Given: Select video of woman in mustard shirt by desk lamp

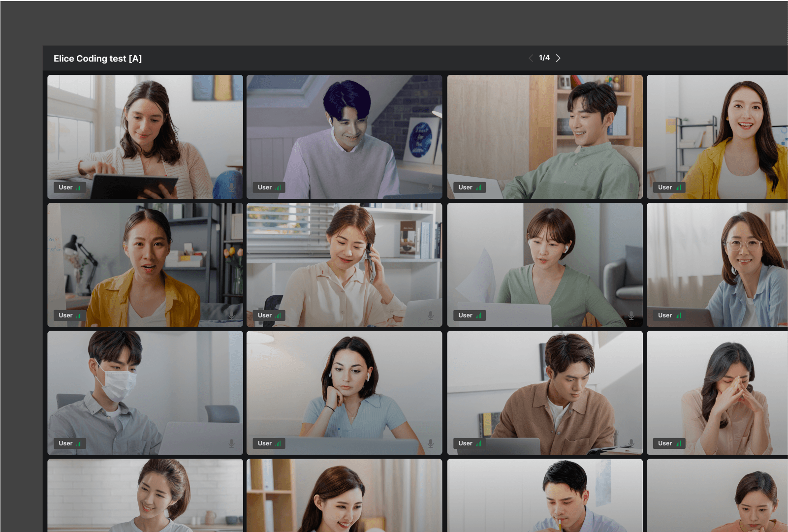Looking at the screenshot, I should (145, 265).
